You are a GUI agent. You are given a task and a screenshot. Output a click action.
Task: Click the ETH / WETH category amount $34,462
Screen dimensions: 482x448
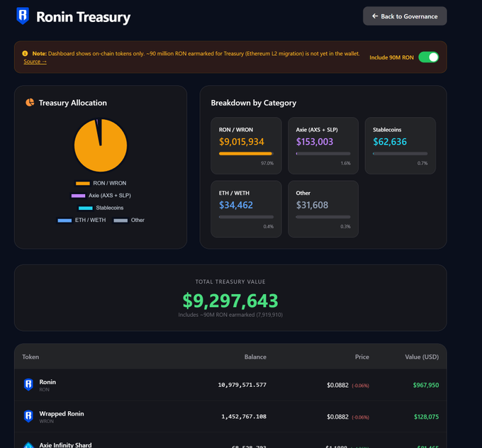(x=236, y=205)
